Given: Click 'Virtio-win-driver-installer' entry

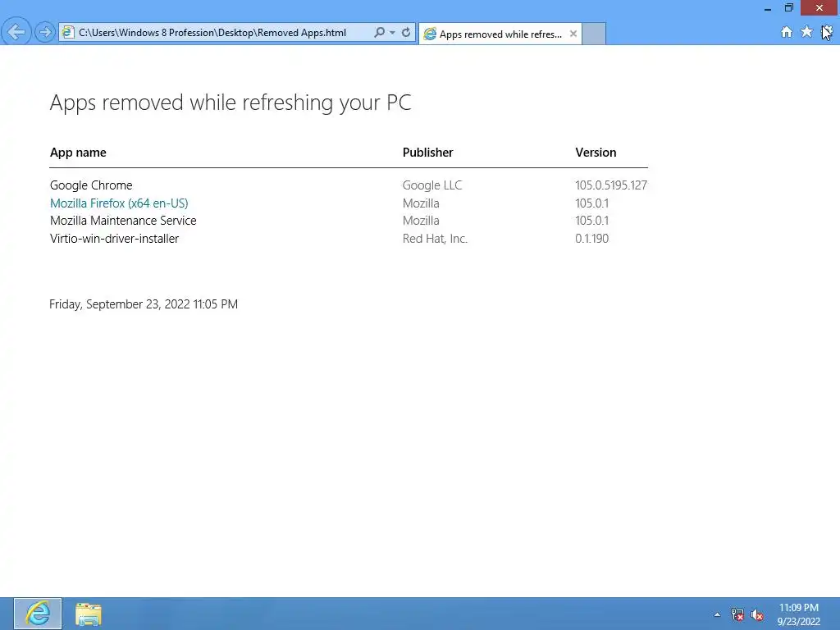Looking at the screenshot, I should pyautogui.click(x=114, y=239).
